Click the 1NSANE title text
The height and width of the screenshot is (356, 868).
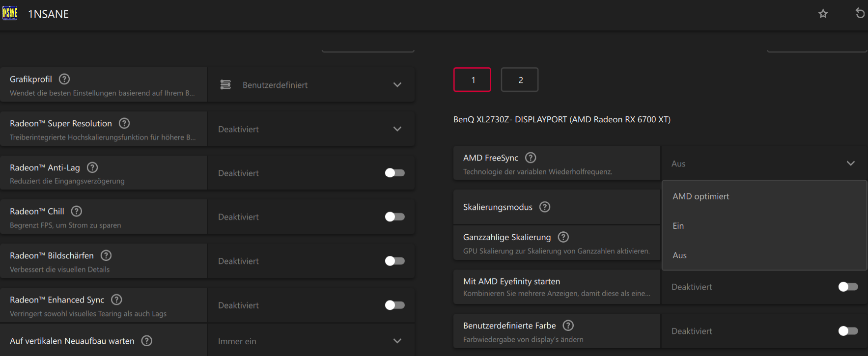49,14
